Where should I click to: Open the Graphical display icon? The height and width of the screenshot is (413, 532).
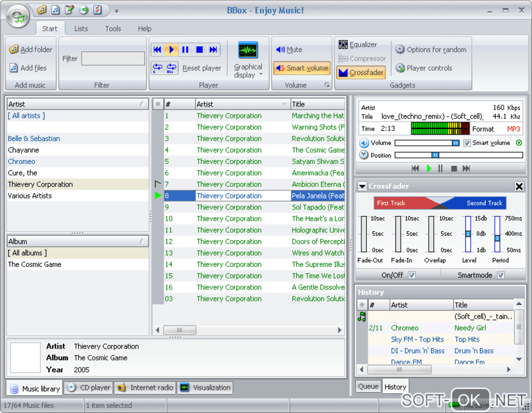coord(248,51)
